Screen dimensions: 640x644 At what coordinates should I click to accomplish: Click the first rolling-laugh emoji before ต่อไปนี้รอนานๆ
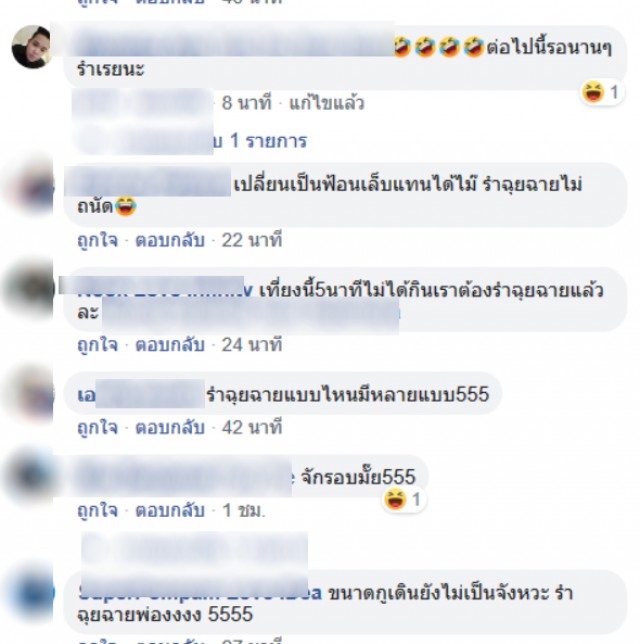[402, 47]
